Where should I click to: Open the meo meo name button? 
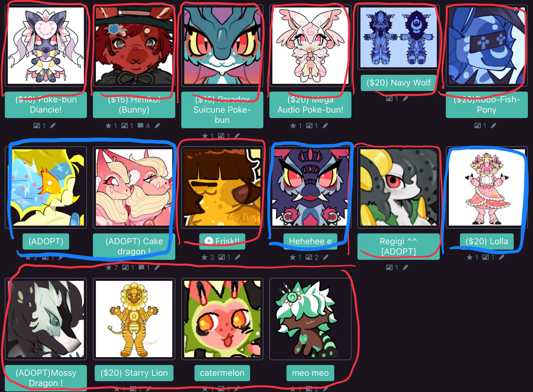(310, 373)
